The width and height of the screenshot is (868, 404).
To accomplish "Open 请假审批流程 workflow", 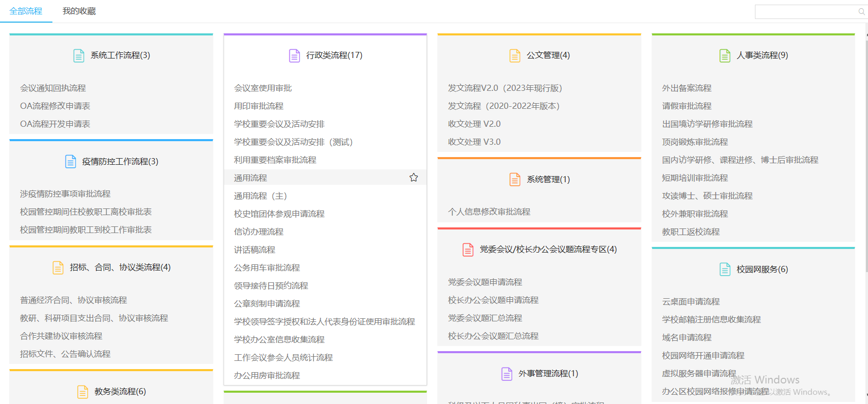I will pyautogui.click(x=687, y=106).
